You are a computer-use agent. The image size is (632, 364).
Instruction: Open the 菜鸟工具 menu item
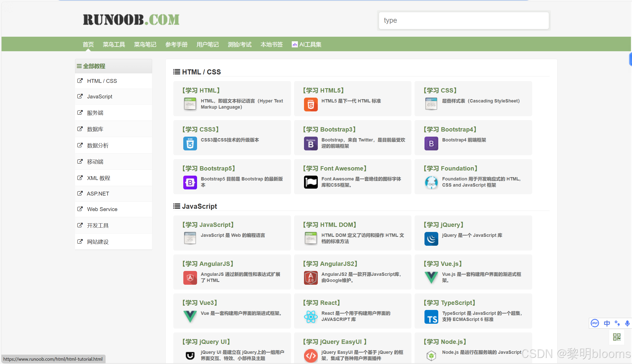[x=114, y=44]
